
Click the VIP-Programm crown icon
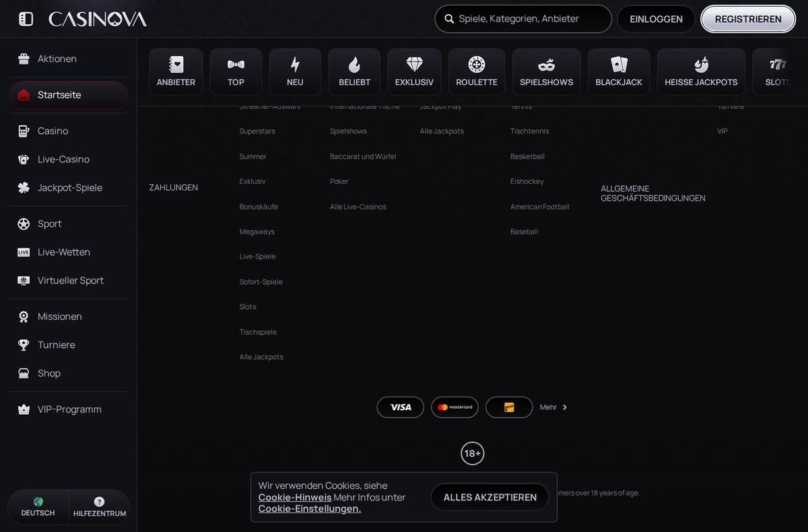(x=24, y=409)
